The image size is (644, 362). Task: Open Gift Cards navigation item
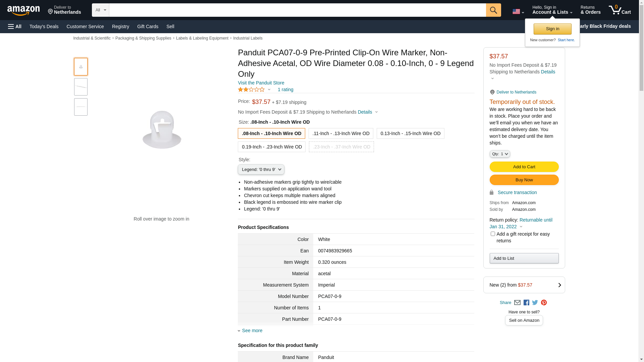pos(148,26)
